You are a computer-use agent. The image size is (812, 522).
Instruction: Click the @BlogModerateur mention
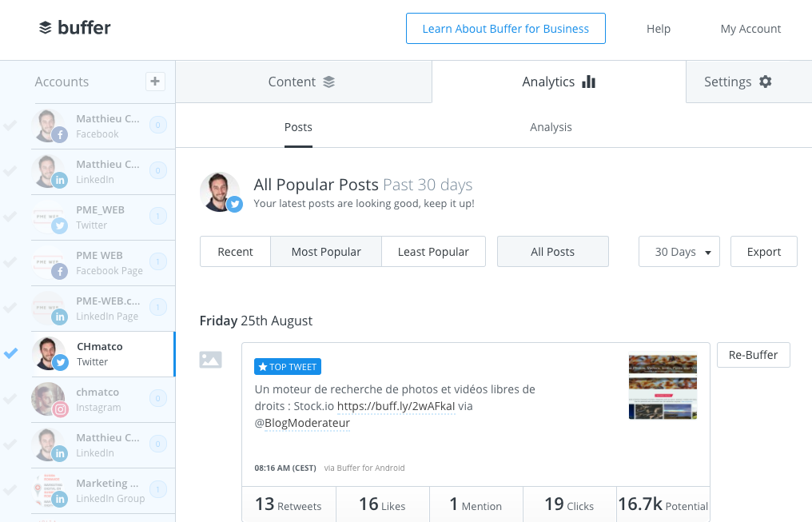[302, 423]
